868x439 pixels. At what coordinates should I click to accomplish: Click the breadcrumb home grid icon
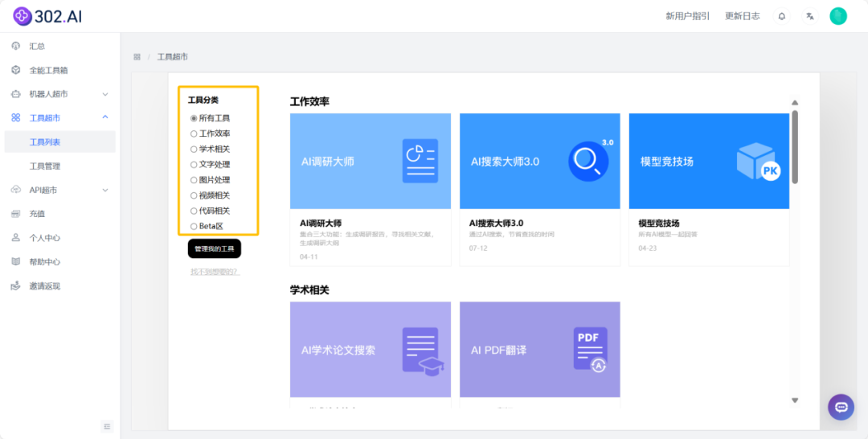tap(137, 57)
